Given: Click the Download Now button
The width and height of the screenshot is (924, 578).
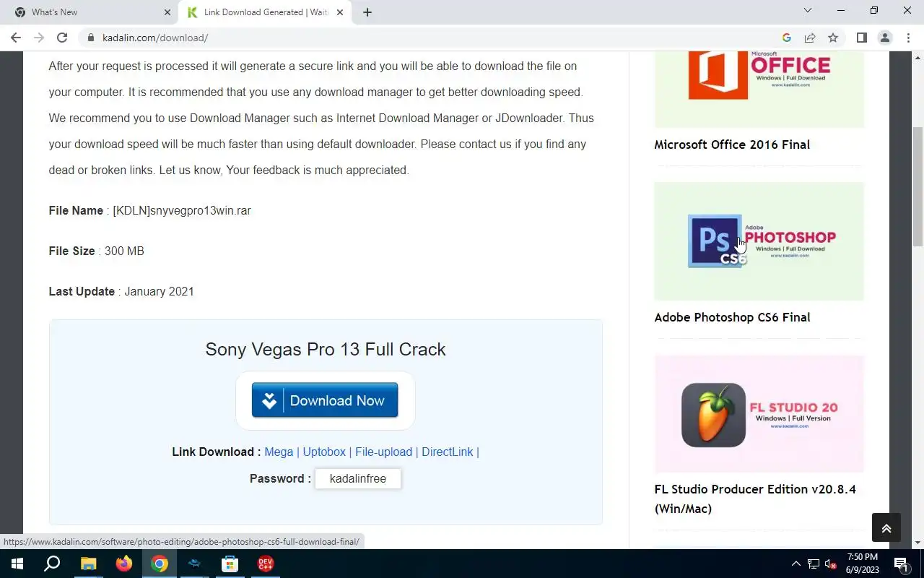Looking at the screenshot, I should point(325,400).
